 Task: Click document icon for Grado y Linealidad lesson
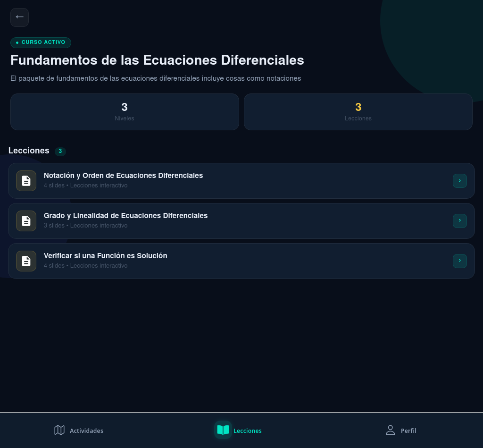26,221
